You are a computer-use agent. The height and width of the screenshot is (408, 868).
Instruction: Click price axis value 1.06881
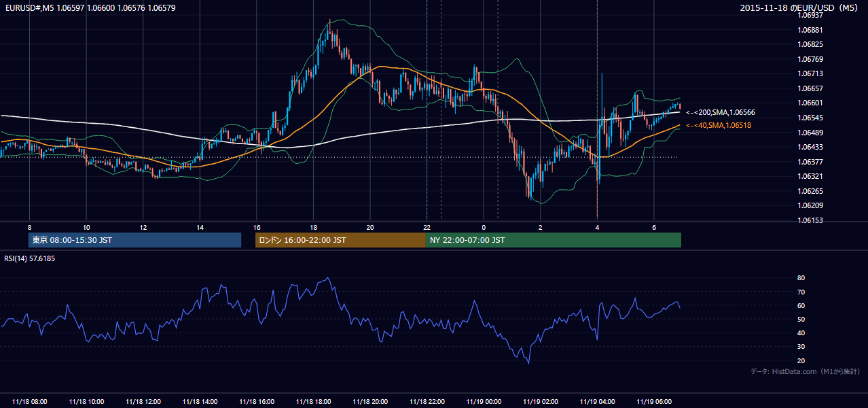pyautogui.click(x=810, y=30)
